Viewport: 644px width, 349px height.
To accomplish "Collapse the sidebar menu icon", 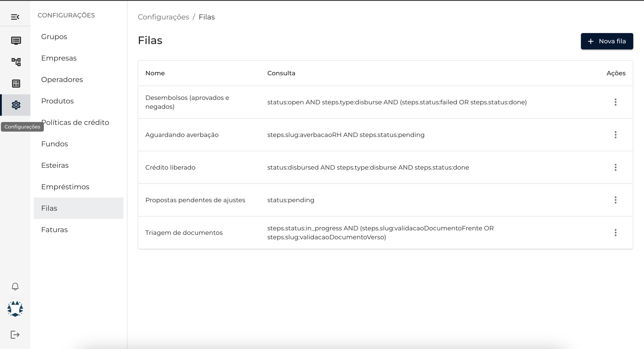I will click(x=15, y=17).
